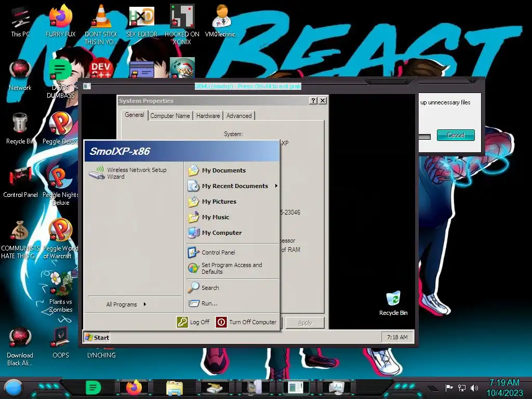Select the General tab
The height and width of the screenshot is (399, 532).
pyautogui.click(x=135, y=115)
